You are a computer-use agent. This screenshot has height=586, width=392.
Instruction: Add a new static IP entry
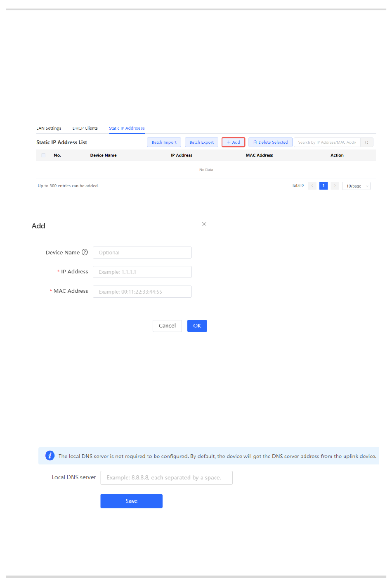(234, 142)
